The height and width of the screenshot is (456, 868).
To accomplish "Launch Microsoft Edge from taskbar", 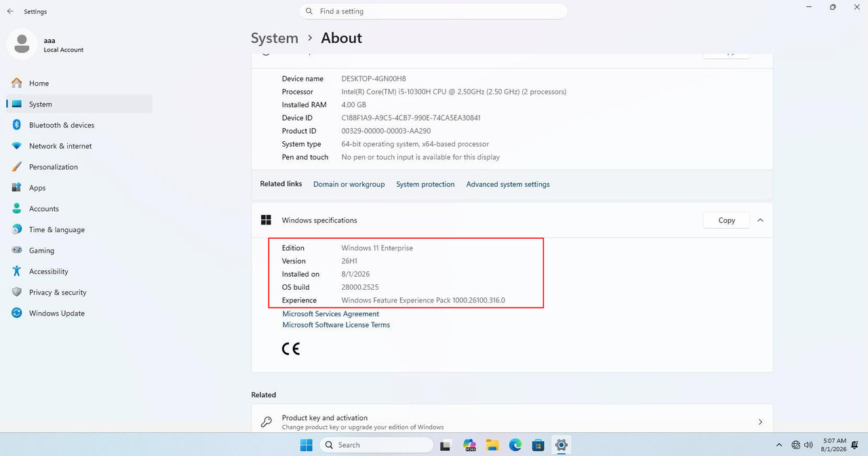I will (515, 445).
